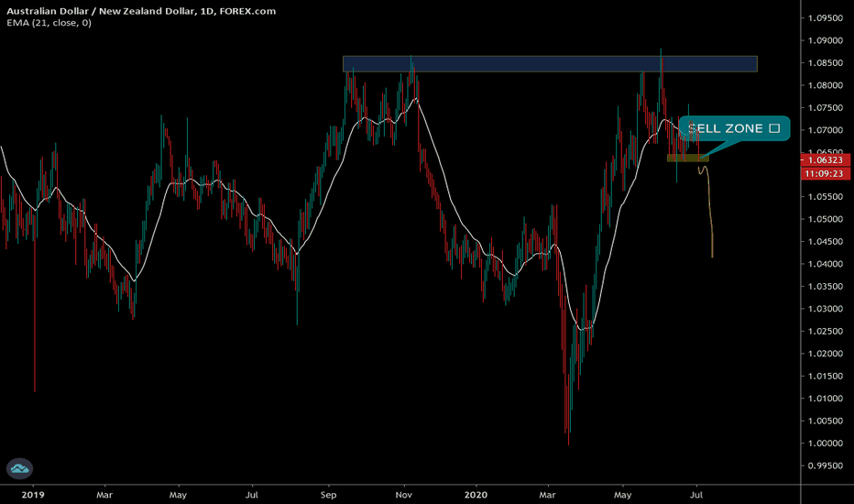Click the current price tag 1.06323
Screen dimensions: 854x504
click(825, 159)
